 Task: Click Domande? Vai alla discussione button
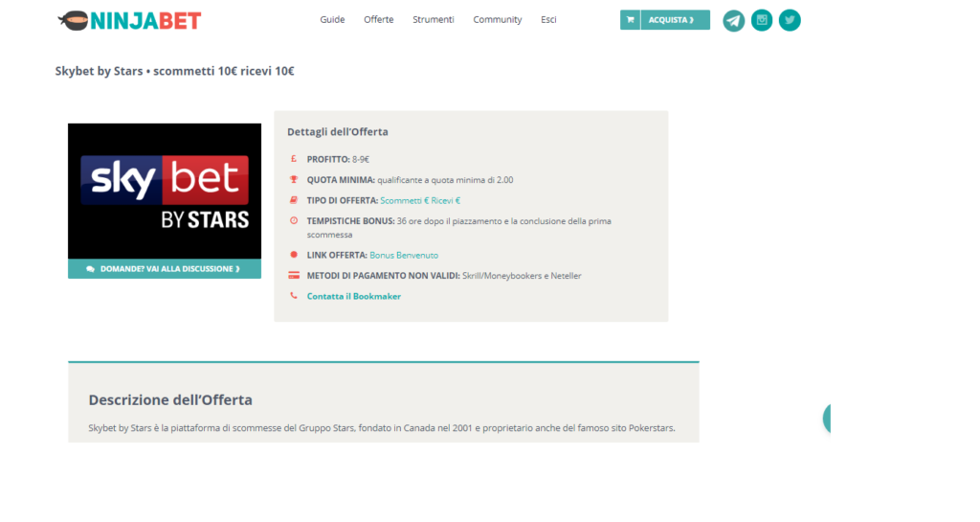click(165, 269)
